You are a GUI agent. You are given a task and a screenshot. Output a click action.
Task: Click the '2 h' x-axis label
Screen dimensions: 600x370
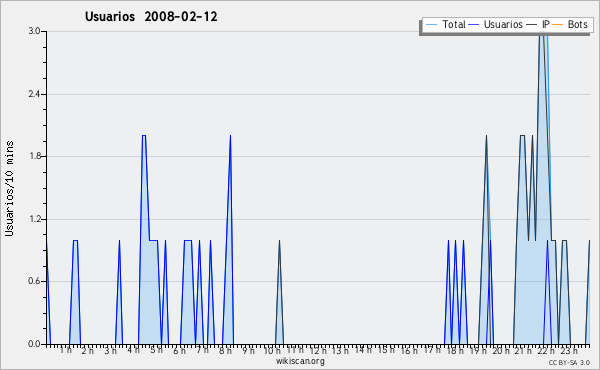pos(87,350)
